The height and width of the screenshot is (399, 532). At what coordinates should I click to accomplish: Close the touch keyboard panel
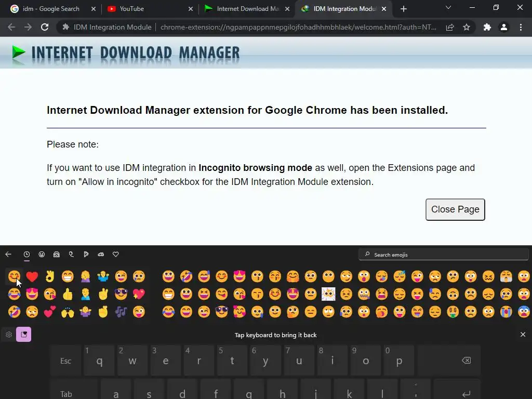click(523, 335)
